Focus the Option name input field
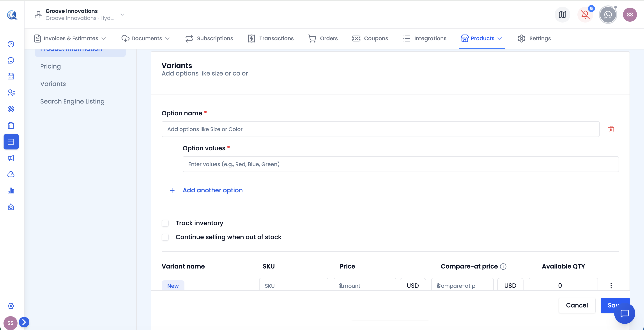Screen dimensions: 644x330 pos(380,129)
